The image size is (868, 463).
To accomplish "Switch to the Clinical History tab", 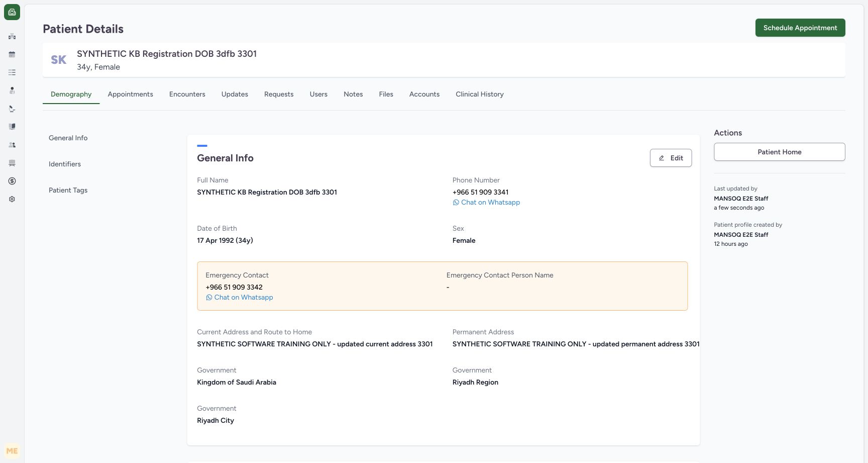I will 480,94.
